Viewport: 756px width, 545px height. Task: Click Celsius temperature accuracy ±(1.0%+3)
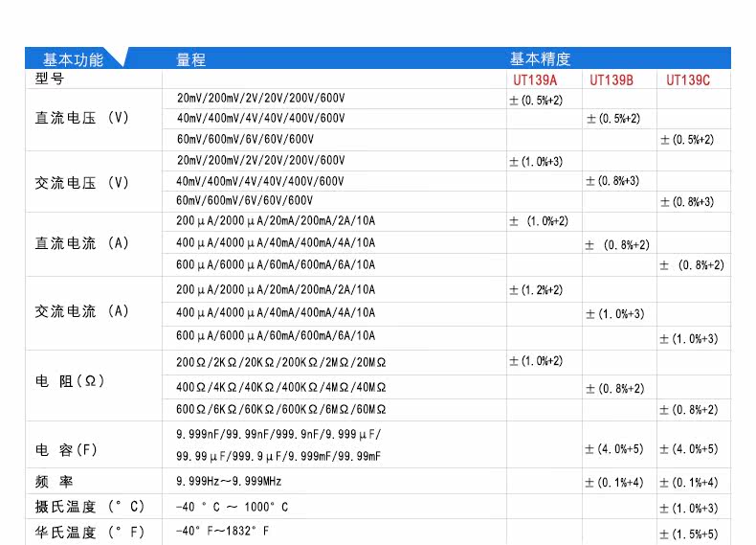coord(688,509)
